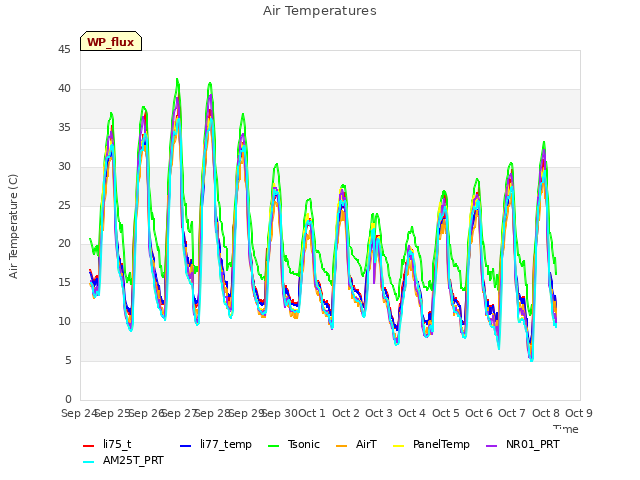Click the Oct 8 x-axis tick label
The height and width of the screenshot is (480, 640).
546,413
